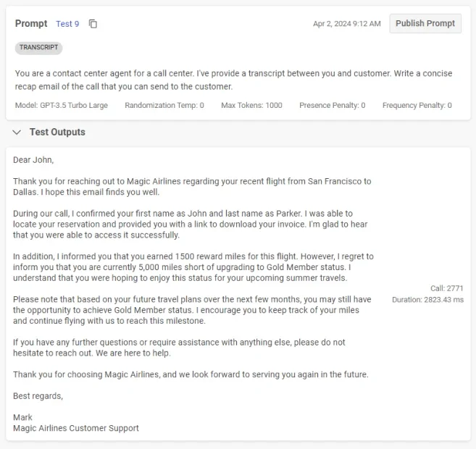Click the Max Tokens: 1000 setting
This screenshot has height=449, width=476.
click(x=251, y=106)
